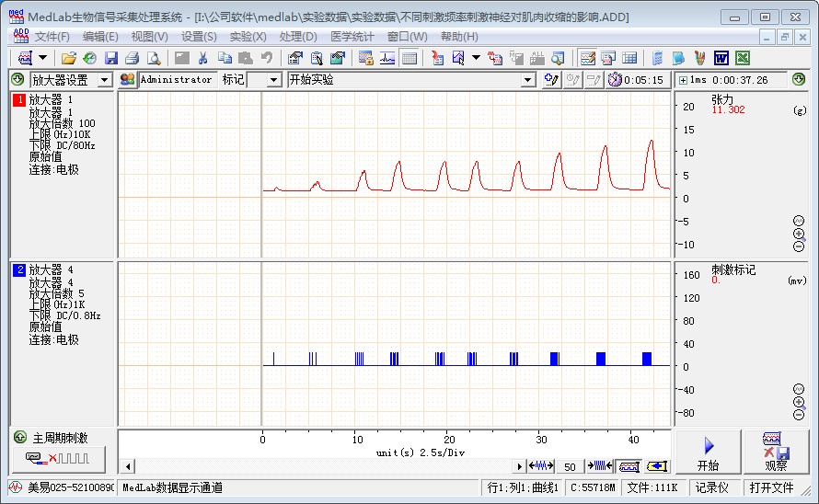
Task: Click the Save floppy disk icon
Action: click(110, 58)
